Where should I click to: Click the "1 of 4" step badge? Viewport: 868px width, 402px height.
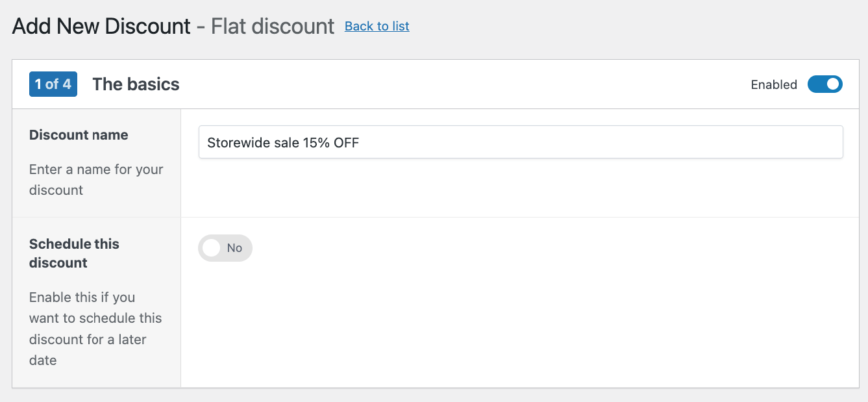[x=53, y=84]
